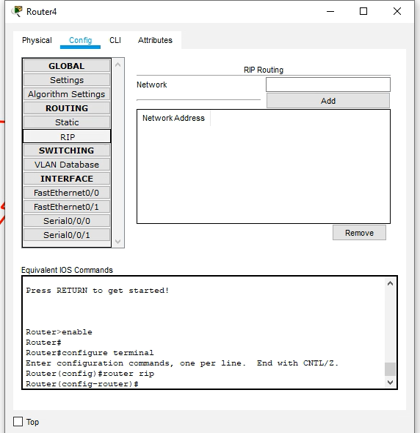Open the VLAN Database settings
Screen dimensions: 420x433
point(67,165)
